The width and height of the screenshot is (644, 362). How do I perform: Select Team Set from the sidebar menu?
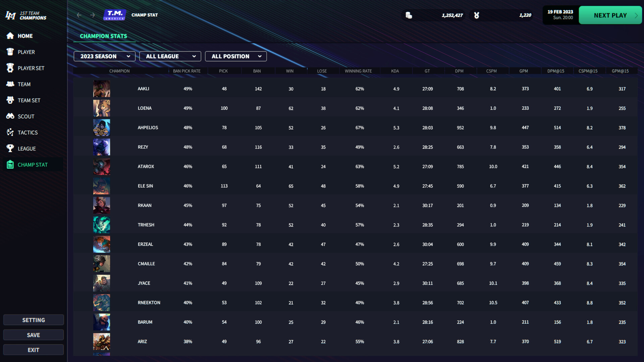[10, 100]
